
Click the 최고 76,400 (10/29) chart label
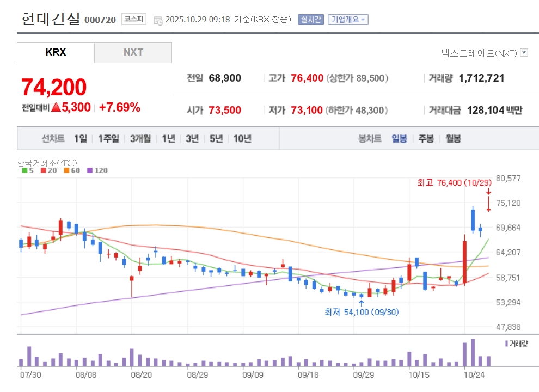(x=455, y=182)
